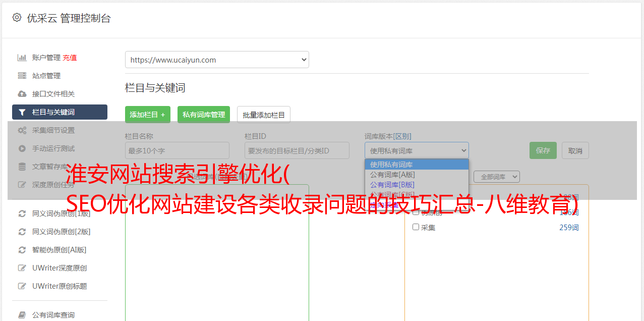644x321 pixels.
Task: Click the edit icon for UWriter深度原创
Action: (x=22, y=268)
